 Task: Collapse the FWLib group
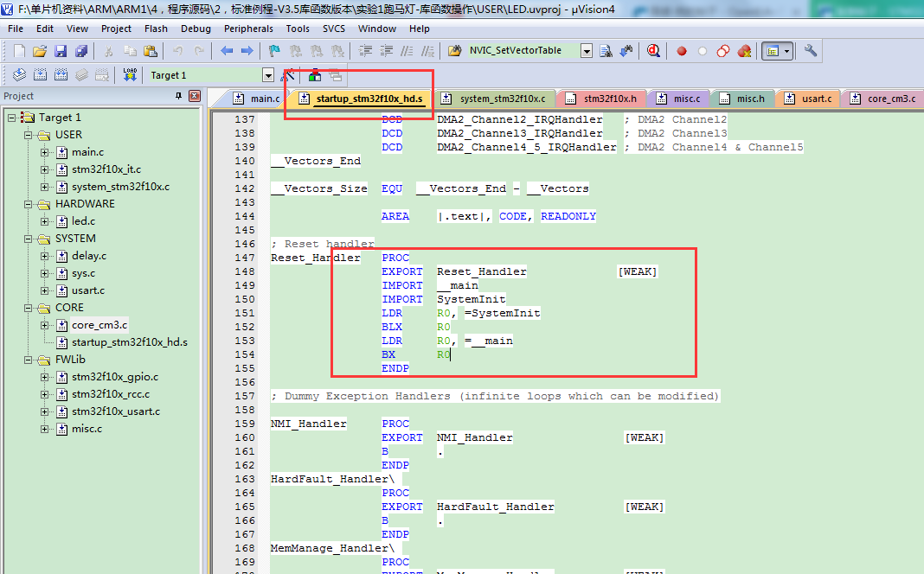[x=28, y=360]
